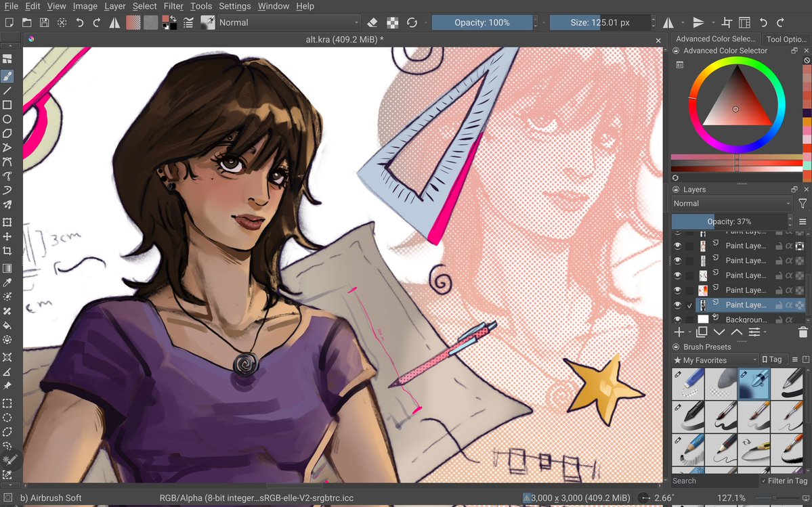Select the Gradient tool
Screen dimensions: 812x507
(7, 268)
